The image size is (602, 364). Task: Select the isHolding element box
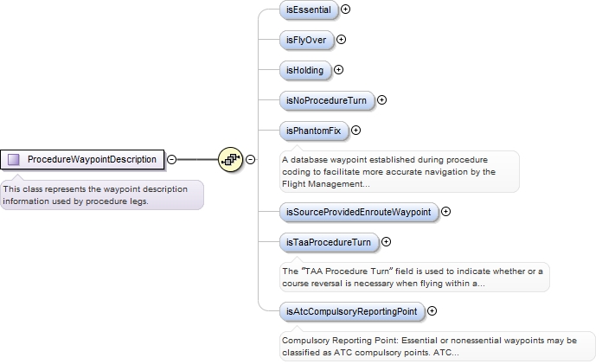tap(305, 70)
